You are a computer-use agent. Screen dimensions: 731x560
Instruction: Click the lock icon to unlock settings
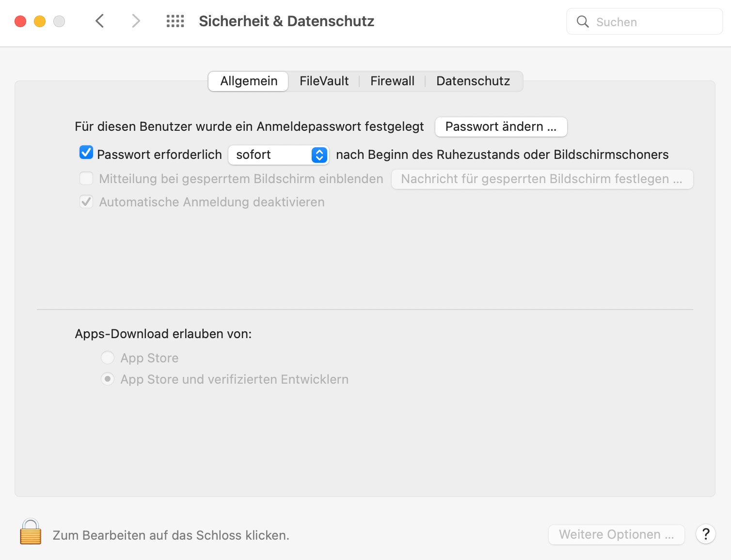[x=31, y=532]
